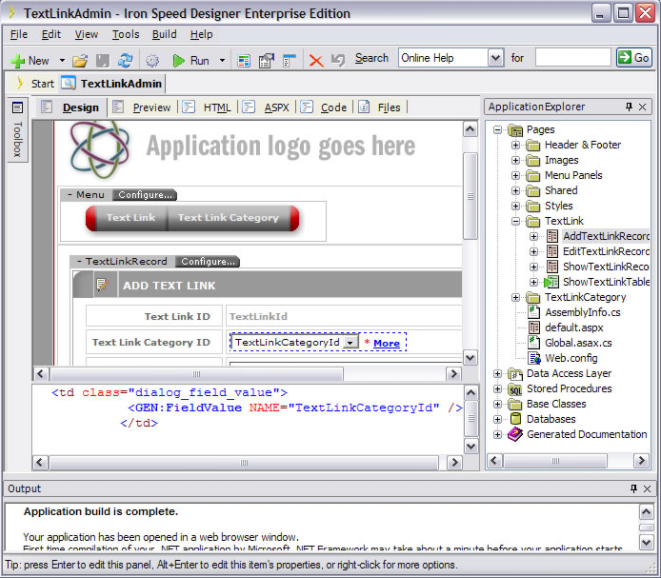Open the File menu

19,34
